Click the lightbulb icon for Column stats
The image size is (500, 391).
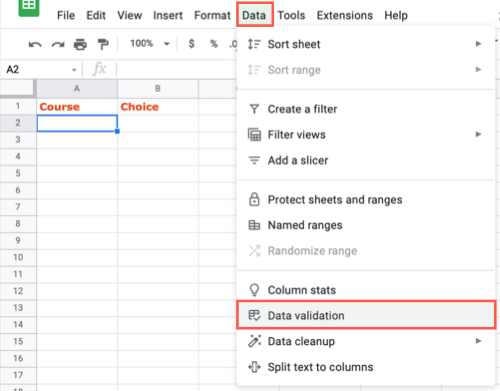click(254, 290)
